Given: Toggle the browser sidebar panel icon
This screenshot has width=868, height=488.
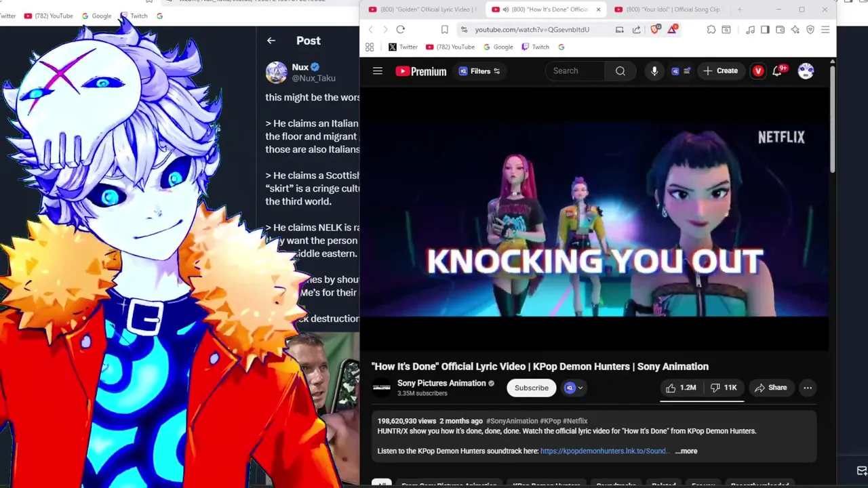Looking at the screenshot, I should [765, 30].
